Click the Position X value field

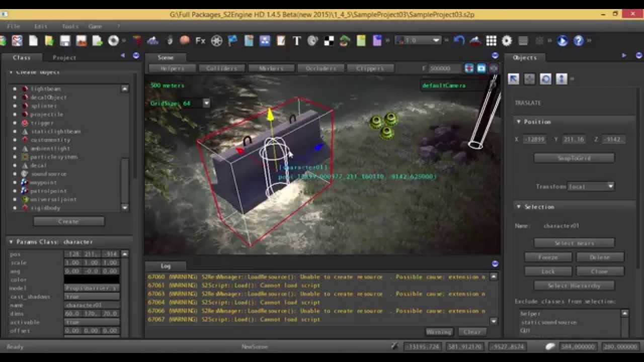[x=534, y=139]
